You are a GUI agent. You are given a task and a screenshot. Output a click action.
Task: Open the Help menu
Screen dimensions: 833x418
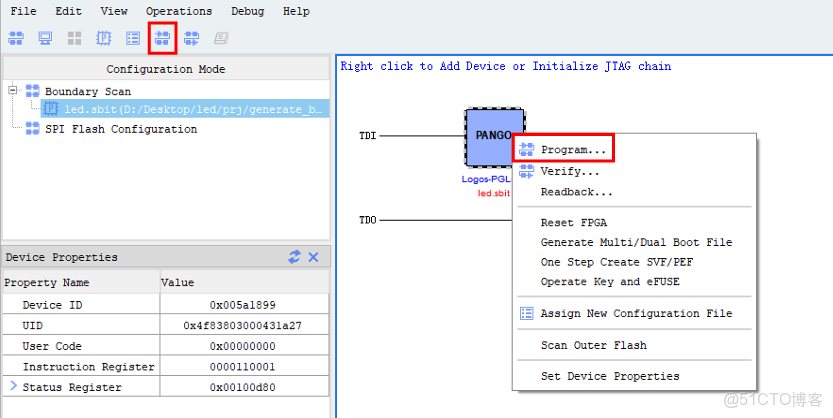point(296,11)
